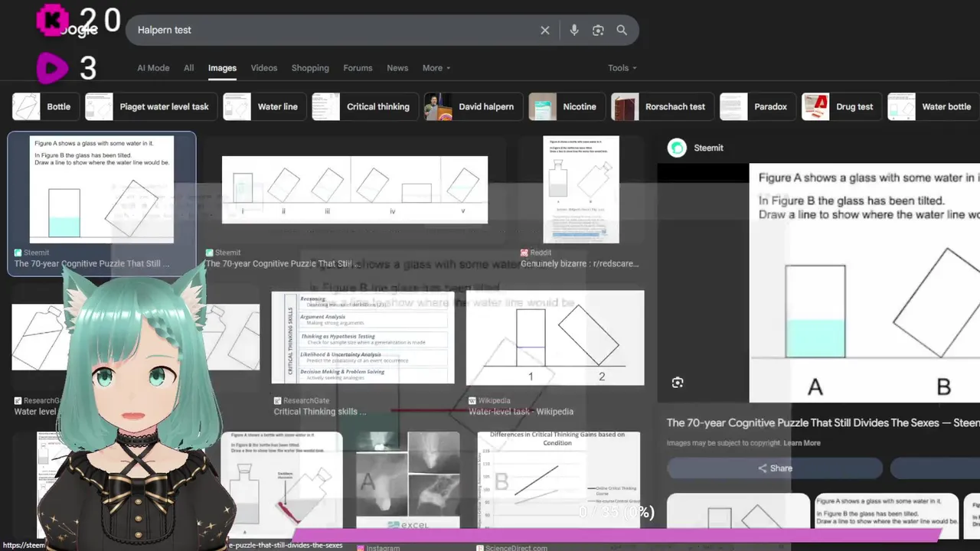Filter by the Drug test chip

tap(841, 106)
